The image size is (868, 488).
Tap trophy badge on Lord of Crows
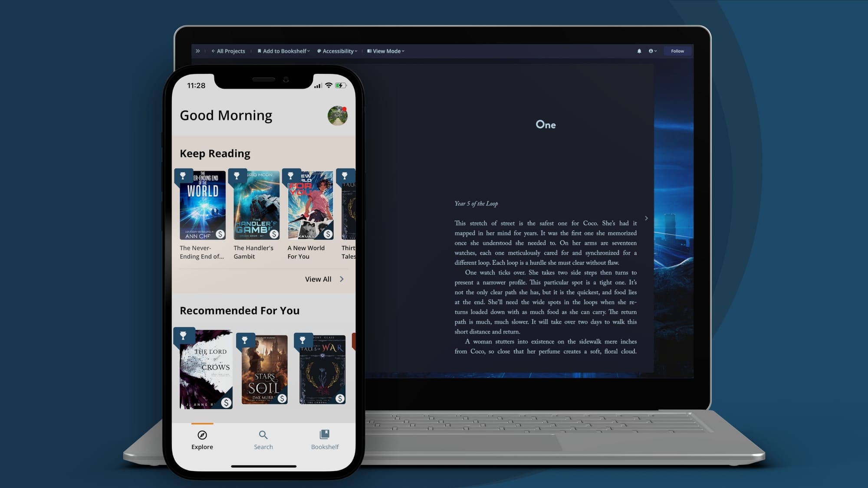(183, 335)
